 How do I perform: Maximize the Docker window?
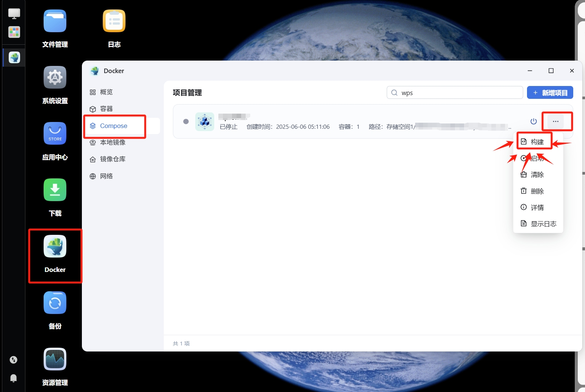pos(551,71)
